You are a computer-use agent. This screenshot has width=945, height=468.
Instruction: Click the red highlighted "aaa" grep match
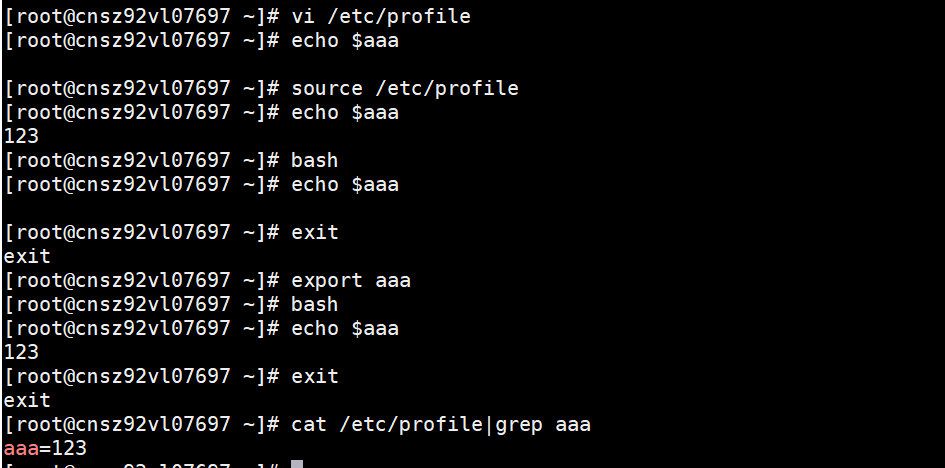(21, 448)
